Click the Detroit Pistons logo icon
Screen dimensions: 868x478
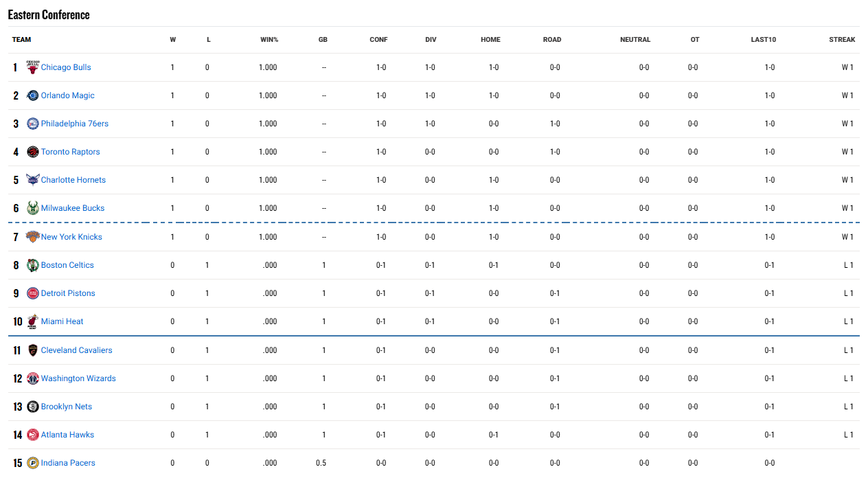pyautogui.click(x=32, y=293)
